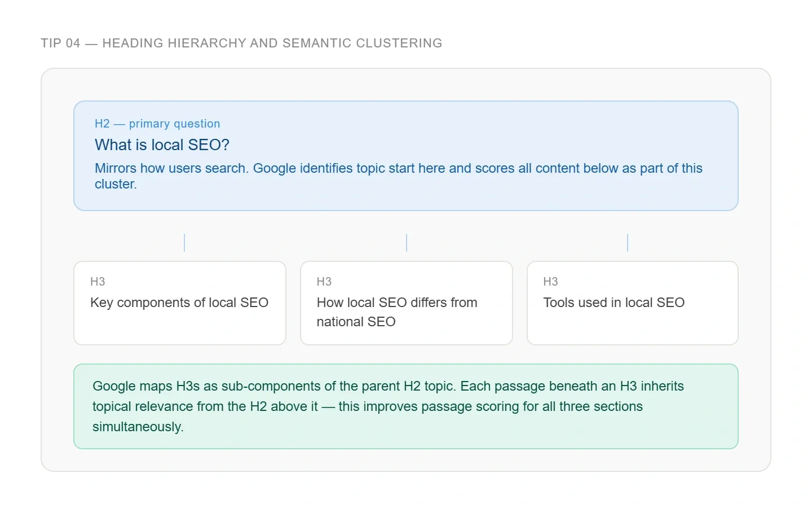Open the "Tools used in local SEO" heading

(x=614, y=303)
